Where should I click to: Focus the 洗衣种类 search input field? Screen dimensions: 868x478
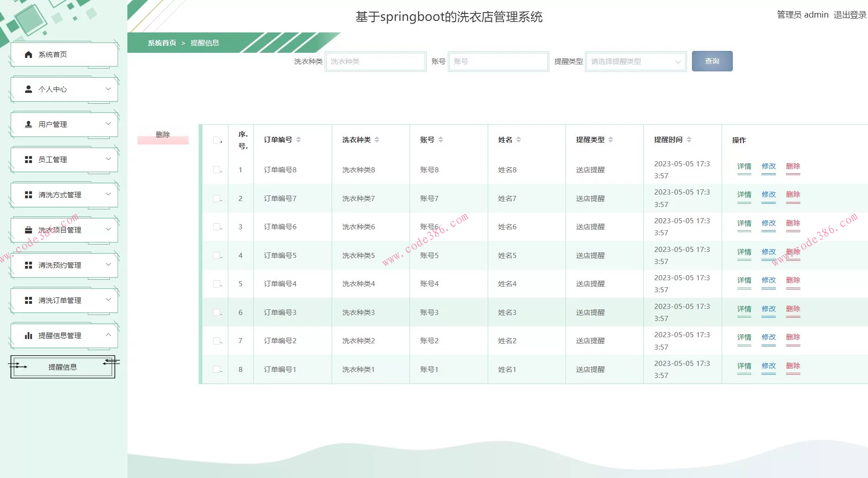coord(375,62)
